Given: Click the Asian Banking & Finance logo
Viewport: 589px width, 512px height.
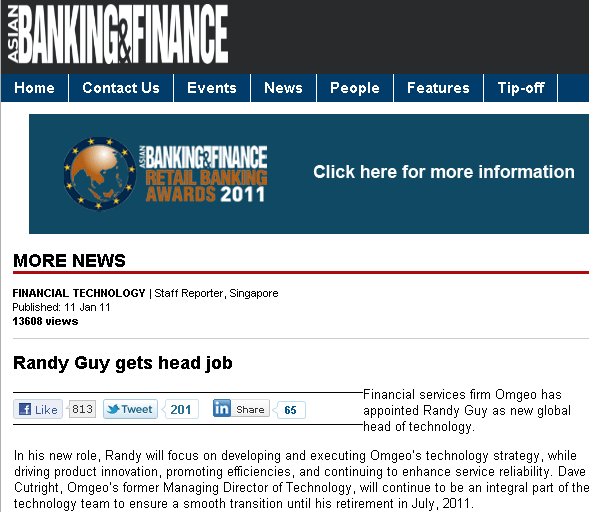Looking at the screenshot, I should click(x=117, y=34).
